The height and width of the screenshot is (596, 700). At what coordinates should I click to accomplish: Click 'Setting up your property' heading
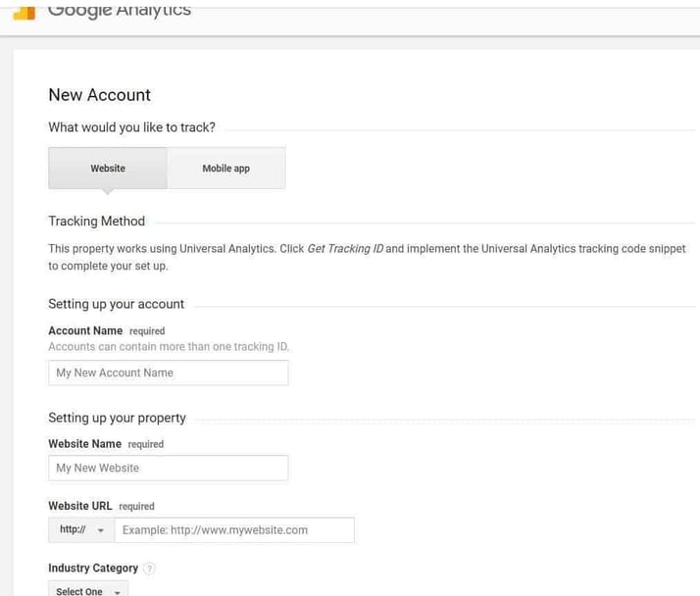click(x=117, y=418)
